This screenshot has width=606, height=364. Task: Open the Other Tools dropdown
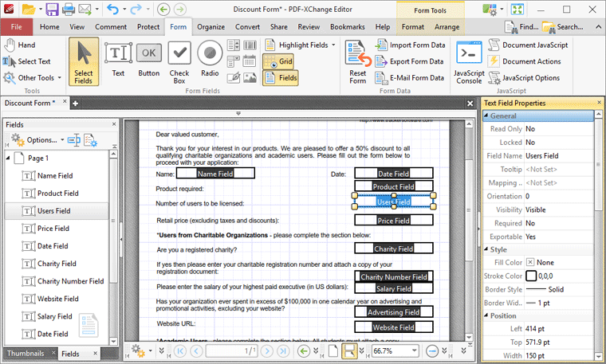60,78
